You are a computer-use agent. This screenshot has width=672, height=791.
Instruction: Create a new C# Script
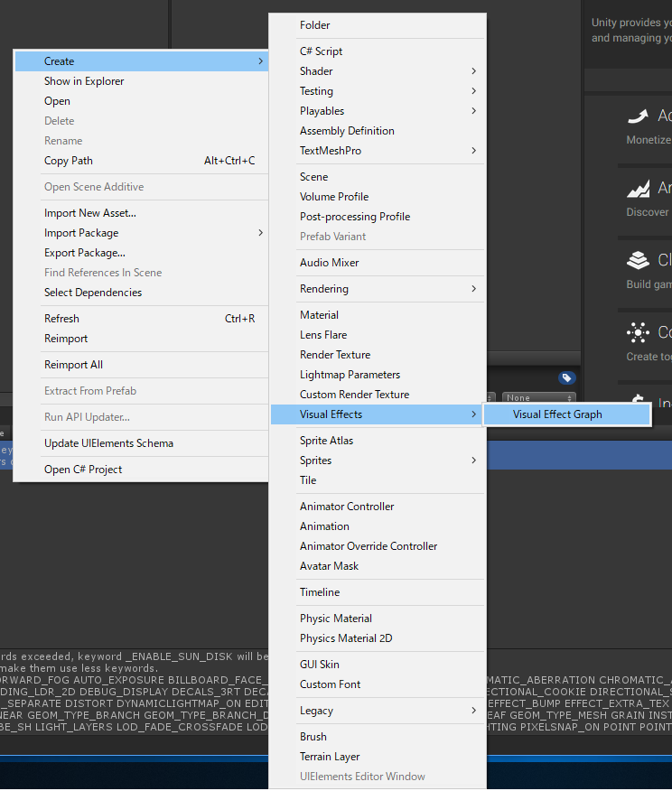tap(378, 51)
